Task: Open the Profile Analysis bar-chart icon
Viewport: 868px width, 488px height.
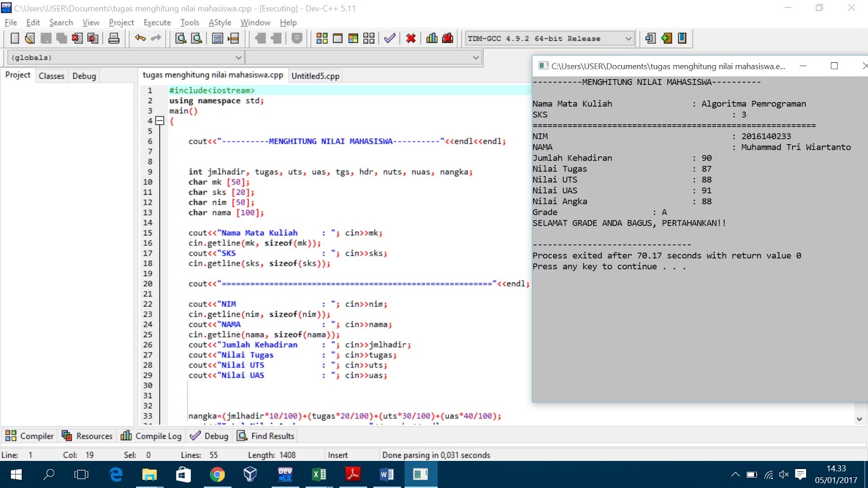Action: (432, 38)
